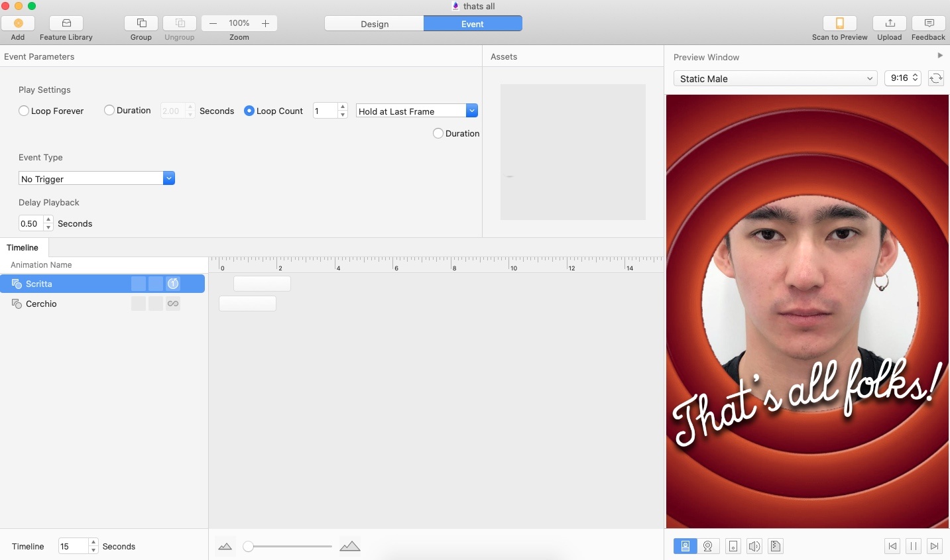The image size is (950, 560).
Task: Click the loop-once icon on Scritta row
Action: pyautogui.click(x=173, y=284)
